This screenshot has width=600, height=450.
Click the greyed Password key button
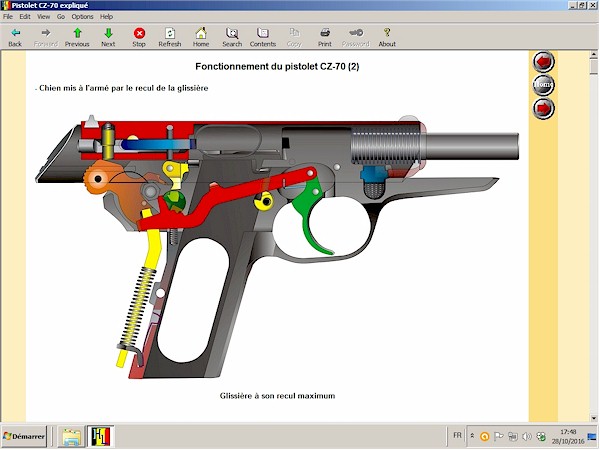tap(356, 37)
